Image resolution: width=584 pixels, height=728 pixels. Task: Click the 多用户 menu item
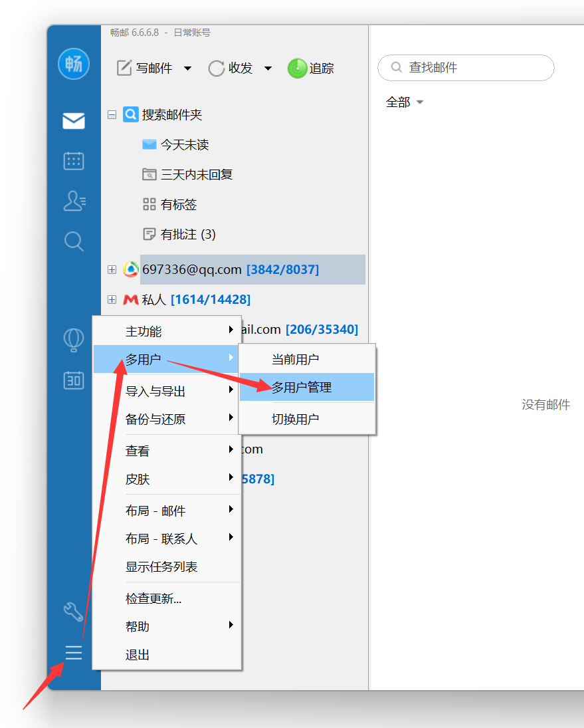167,360
